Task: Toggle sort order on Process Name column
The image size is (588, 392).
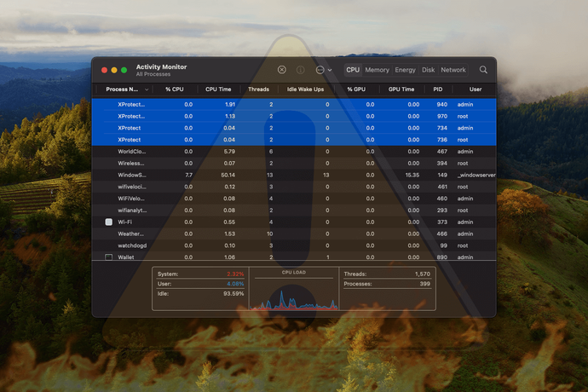Action: [123, 89]
